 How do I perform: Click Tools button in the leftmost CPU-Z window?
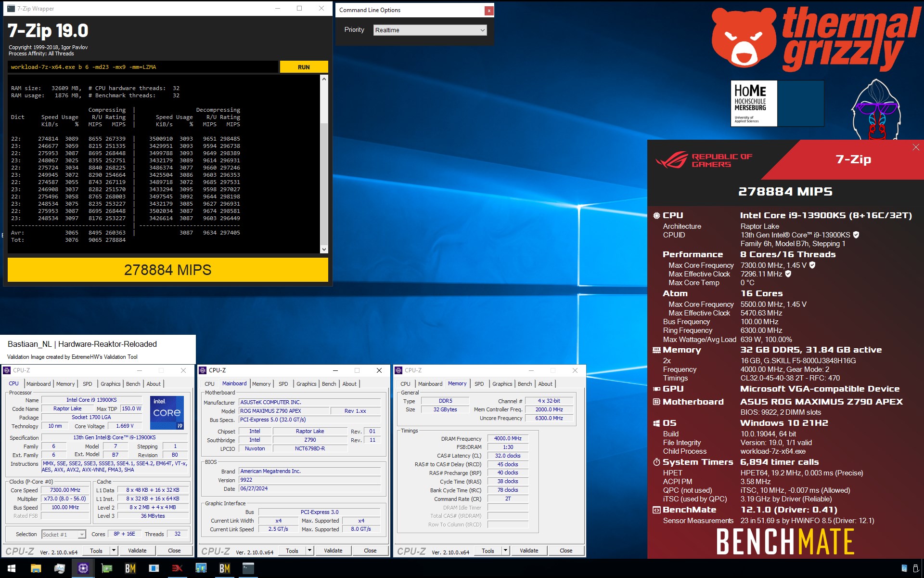(x=96, y=550)
